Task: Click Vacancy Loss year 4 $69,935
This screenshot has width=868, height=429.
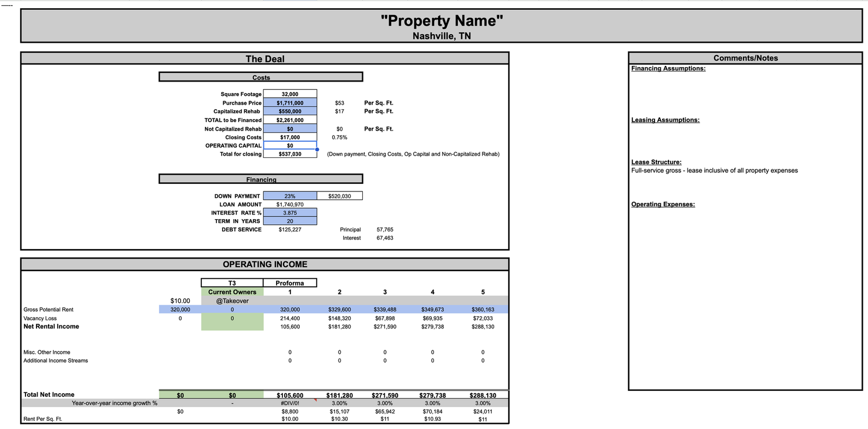Action: point(432,319)
